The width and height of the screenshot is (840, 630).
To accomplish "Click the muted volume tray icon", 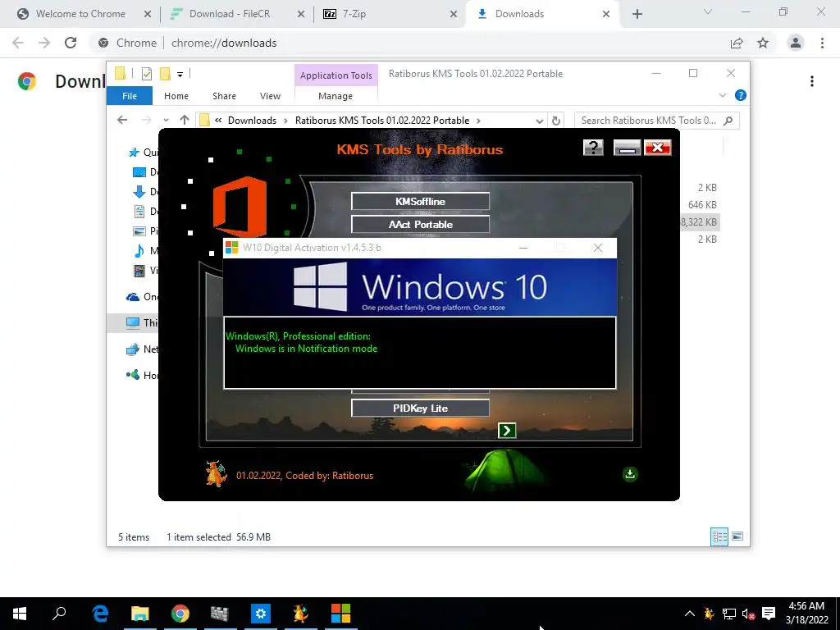I will pos(748,614).
